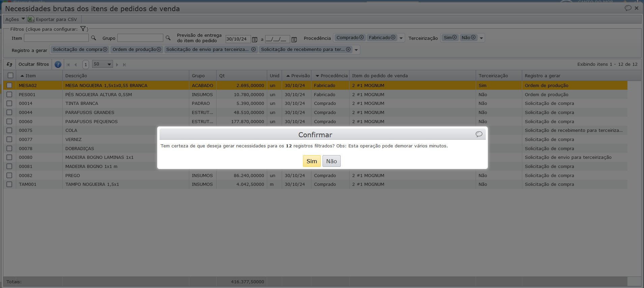Open calendar for end delivery date
The height and width of the screenshot is (288, 644).
294,39
